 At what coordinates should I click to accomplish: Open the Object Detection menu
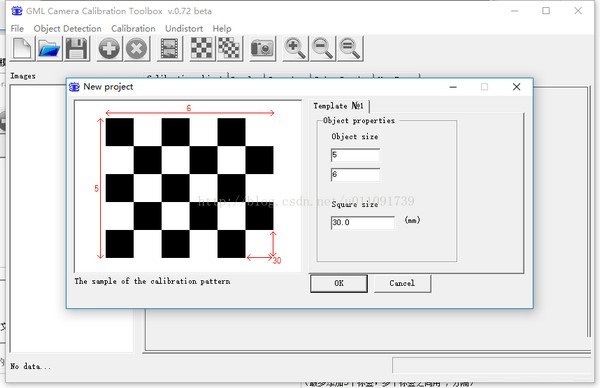(67, 29)
